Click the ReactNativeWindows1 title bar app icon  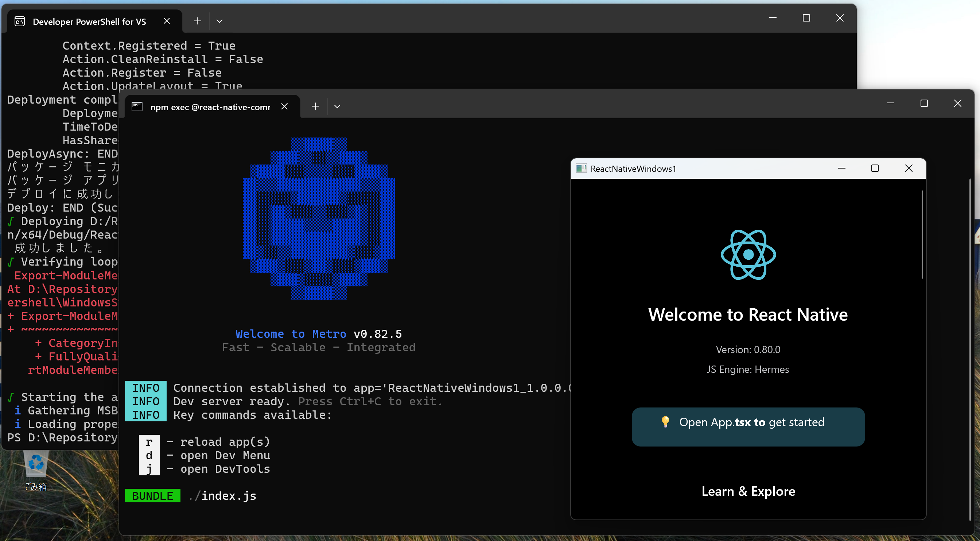point(580,168)
